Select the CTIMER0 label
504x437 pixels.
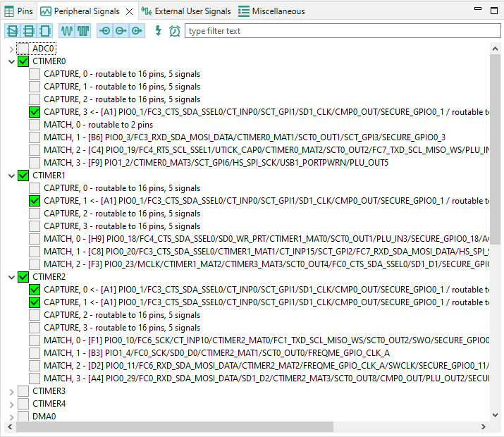point(49,61)
